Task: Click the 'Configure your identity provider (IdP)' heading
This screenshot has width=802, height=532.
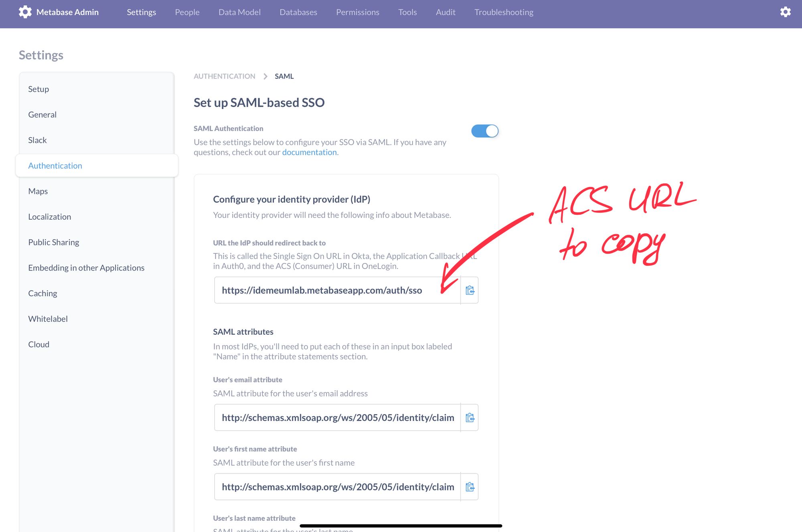Action: click(292, 199)
